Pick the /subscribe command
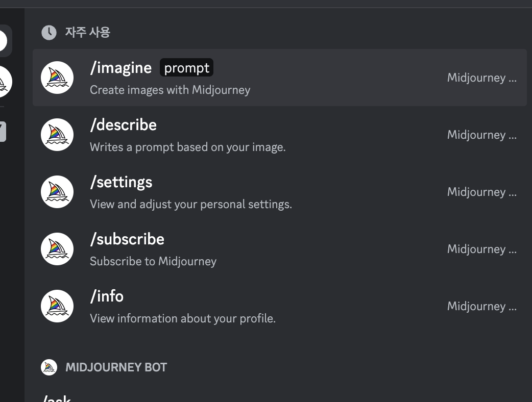Image resolution: width=532 pixels, height=402 pixels. (280, 249)
